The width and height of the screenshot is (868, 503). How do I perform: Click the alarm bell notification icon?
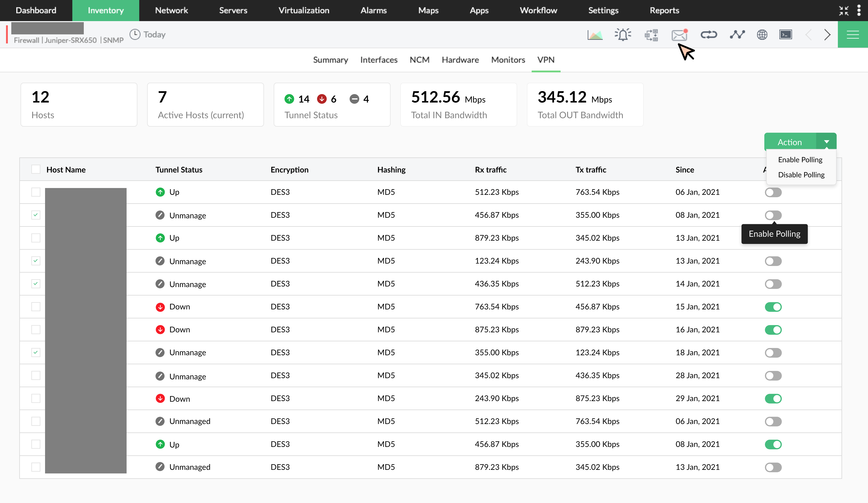(623, 34)
